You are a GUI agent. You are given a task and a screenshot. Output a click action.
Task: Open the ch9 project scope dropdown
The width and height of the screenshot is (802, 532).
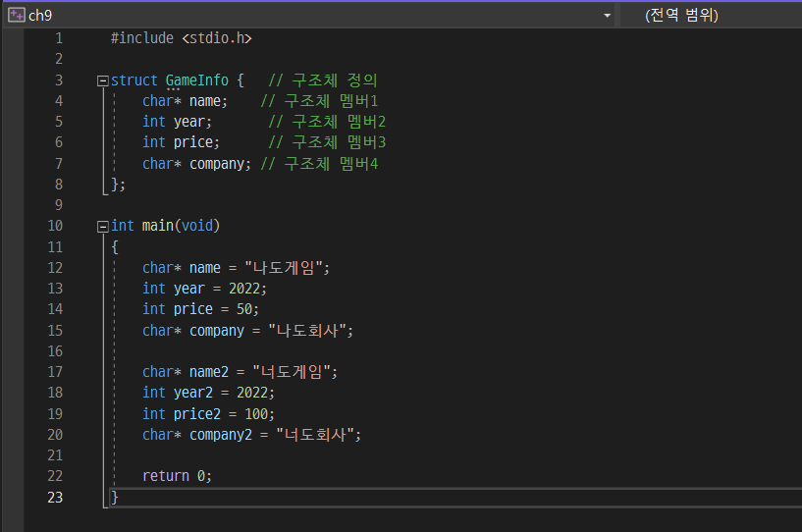(607, 16)
